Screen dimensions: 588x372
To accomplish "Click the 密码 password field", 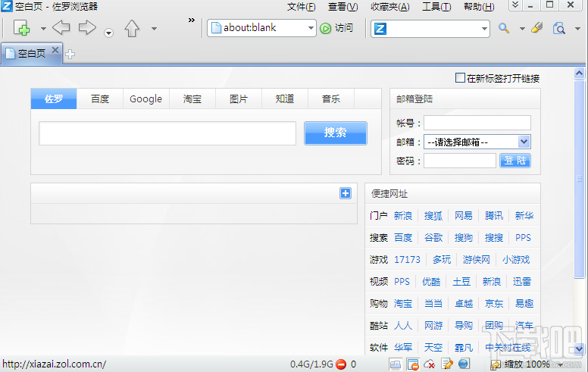I will 460,161.
